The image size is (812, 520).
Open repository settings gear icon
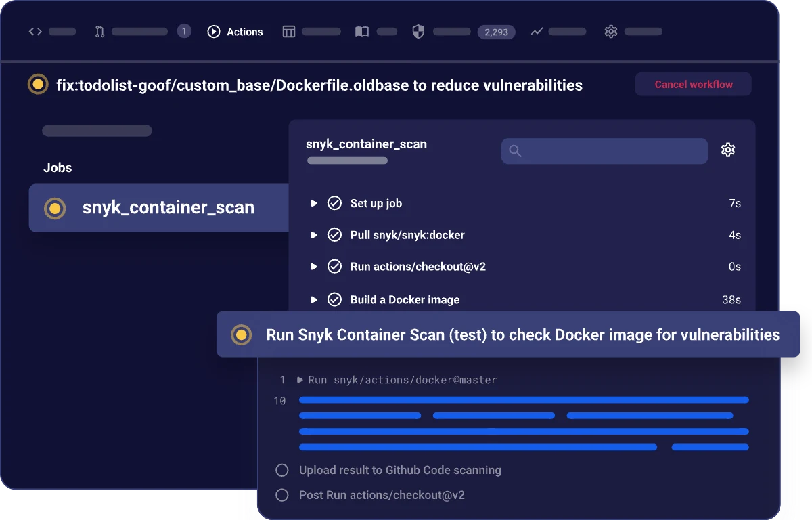point(611,31)
